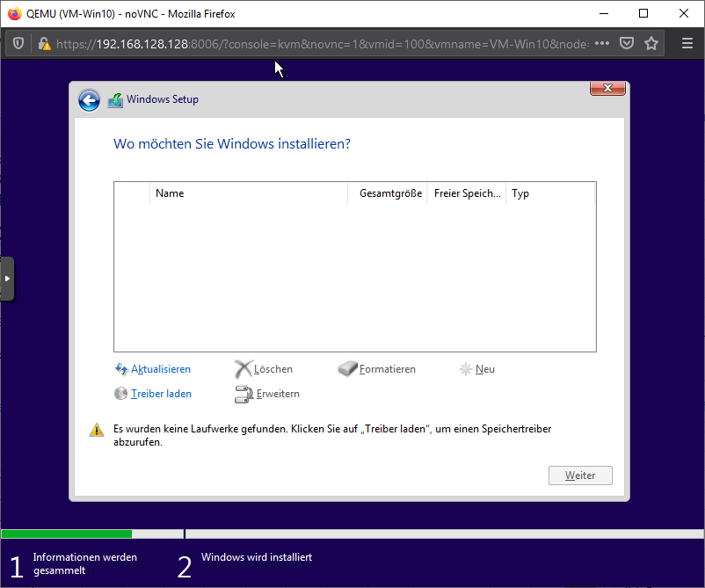Click the Aktualisieren refresh icon

click(121, 369)
